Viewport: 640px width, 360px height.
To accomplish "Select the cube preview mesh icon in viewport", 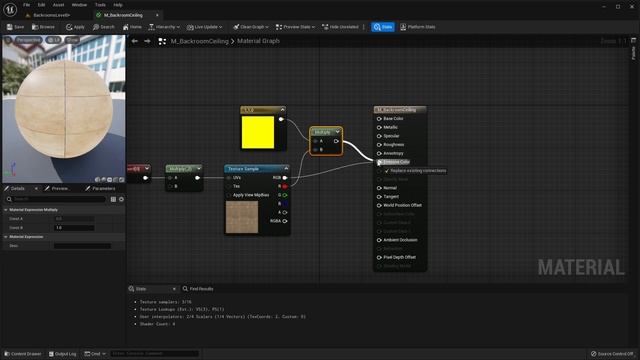I will pyautogui.click(x=116, y=180).
